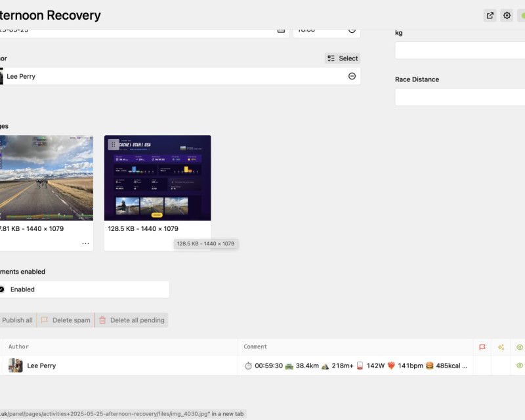
Task: Click Delete all pending button
Action: click(x=131, y=320)
